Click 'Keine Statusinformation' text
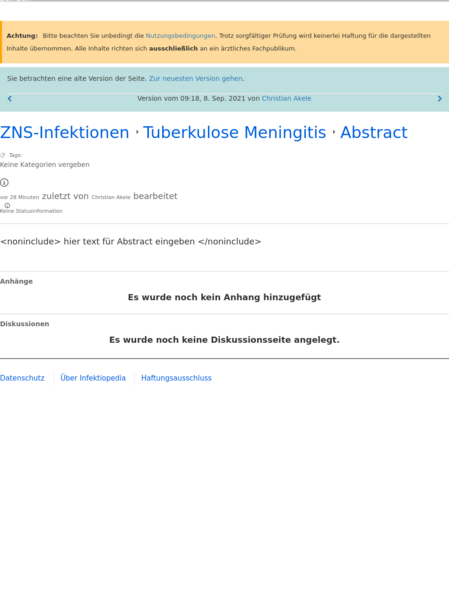449x599 pixels. [x=31, y=211]
